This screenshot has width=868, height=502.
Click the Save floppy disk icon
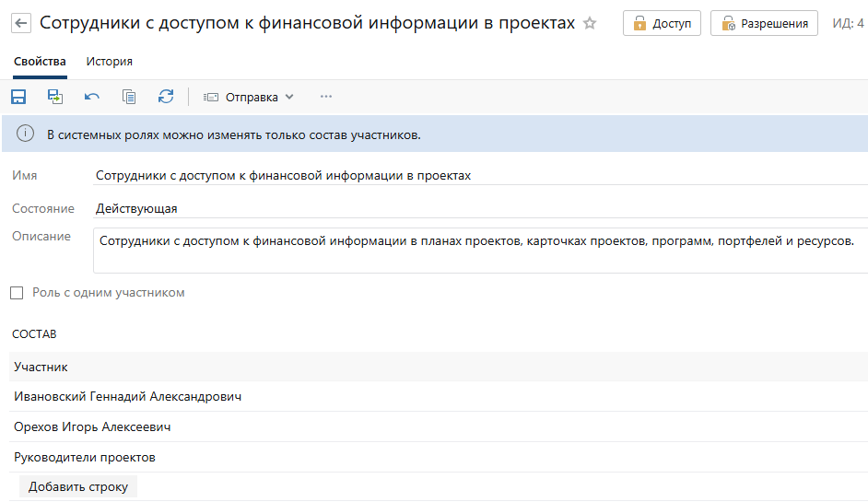coord(18,97)
